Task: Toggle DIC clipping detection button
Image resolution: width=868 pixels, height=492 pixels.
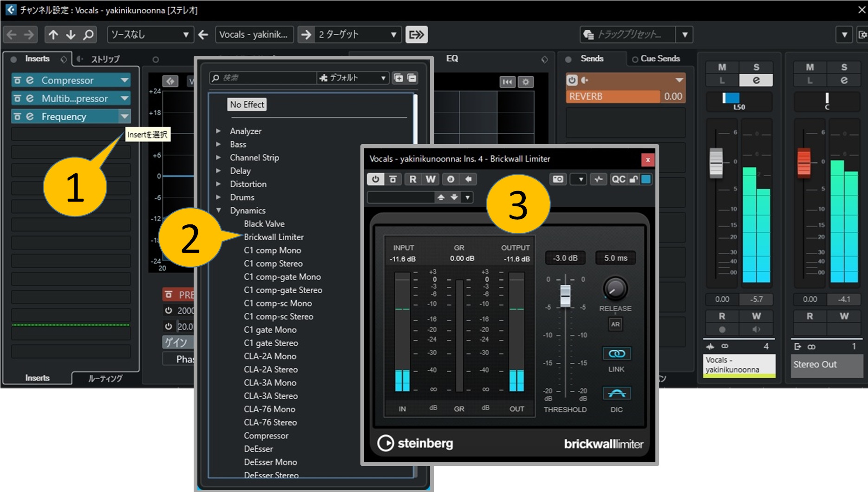Action: click(x=616, y=394)
